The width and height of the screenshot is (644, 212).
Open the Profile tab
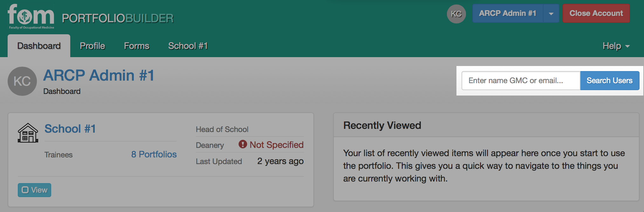(92, 46)
